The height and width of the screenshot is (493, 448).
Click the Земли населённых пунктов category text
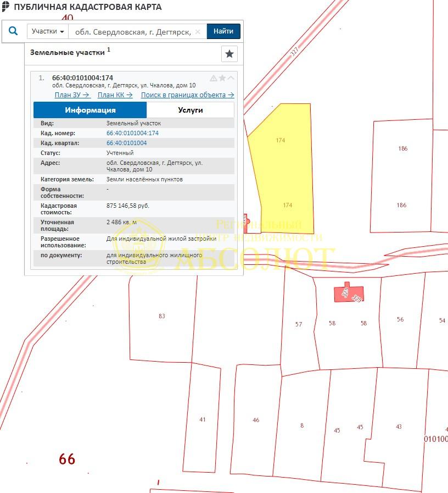pos(144,179)
